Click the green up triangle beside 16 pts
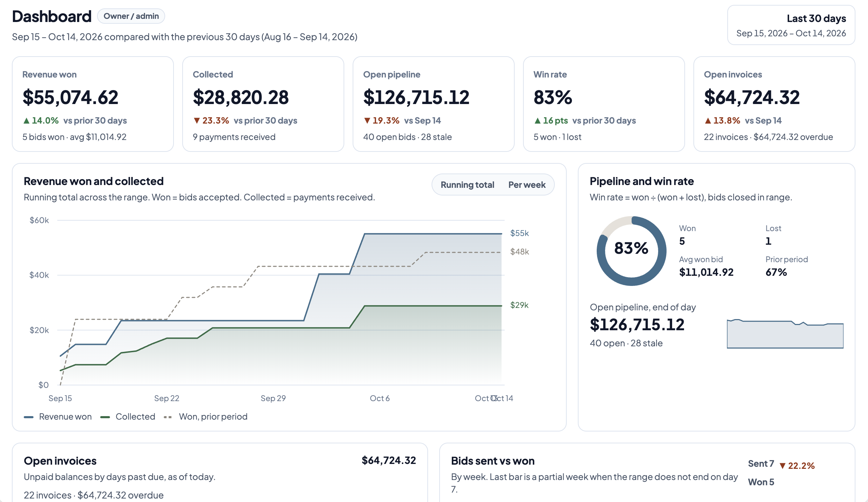The image size is (868, 502). tap(537, 121)
